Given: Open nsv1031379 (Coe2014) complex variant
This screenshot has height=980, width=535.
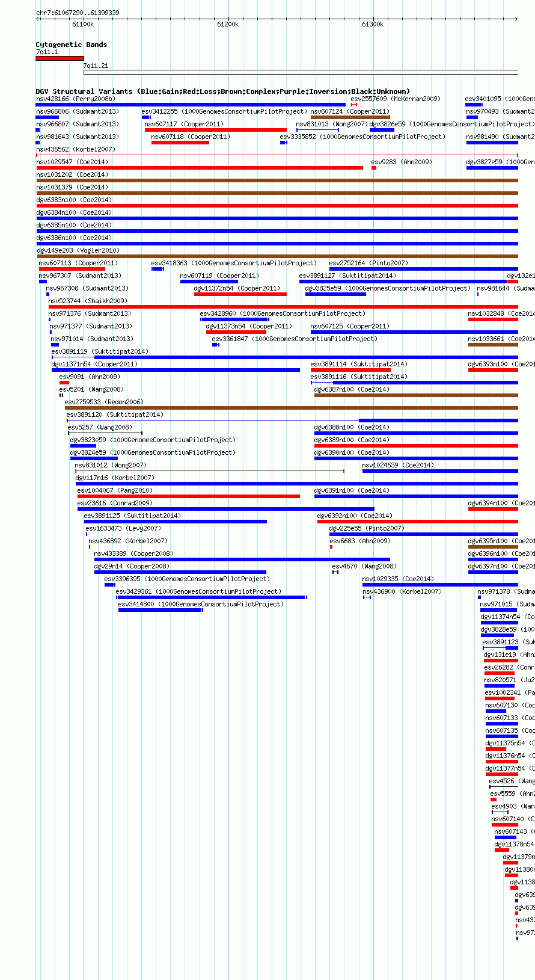Looking at the screenshot, I should [x=72, y=187].
